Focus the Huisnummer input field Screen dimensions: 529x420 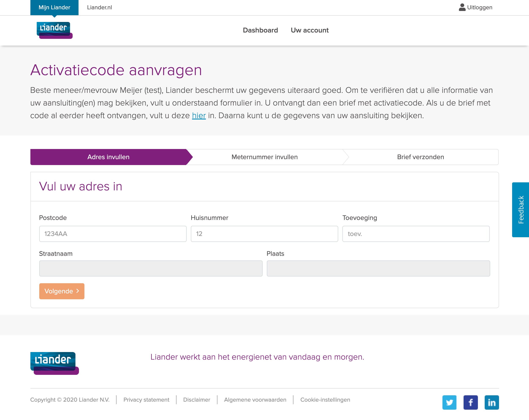(264, 234)
